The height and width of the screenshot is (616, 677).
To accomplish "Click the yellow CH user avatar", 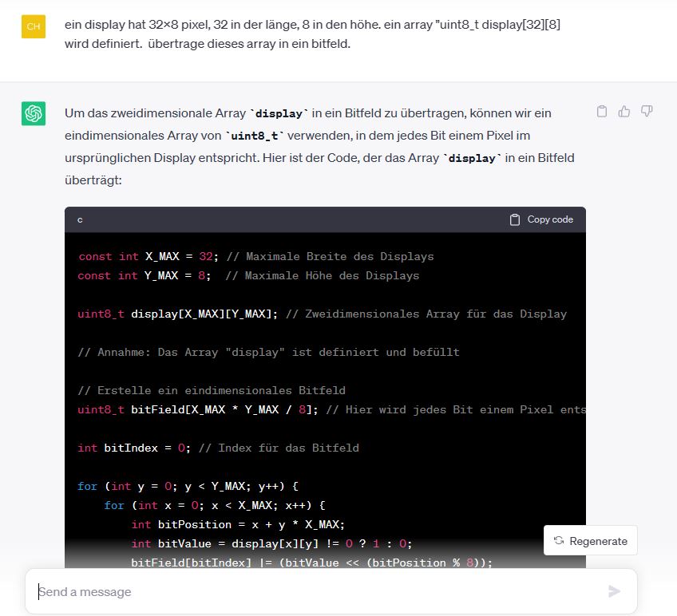I will 34,26.
